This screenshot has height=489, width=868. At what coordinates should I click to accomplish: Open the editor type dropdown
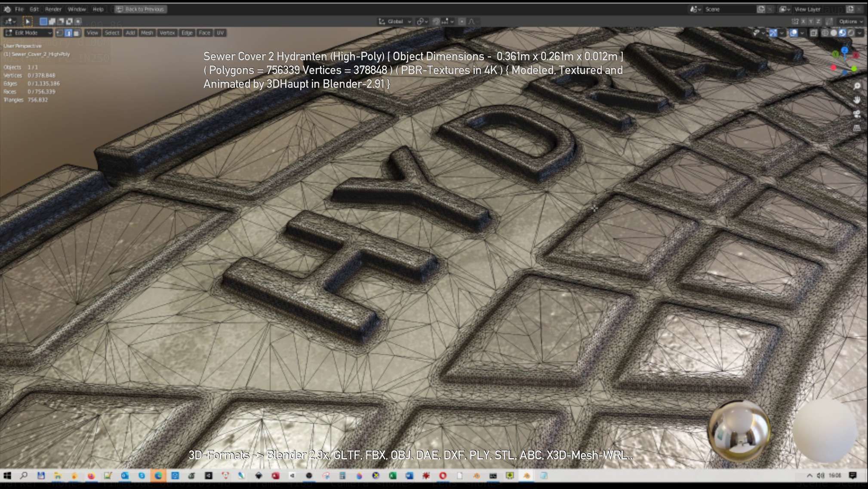9,21
